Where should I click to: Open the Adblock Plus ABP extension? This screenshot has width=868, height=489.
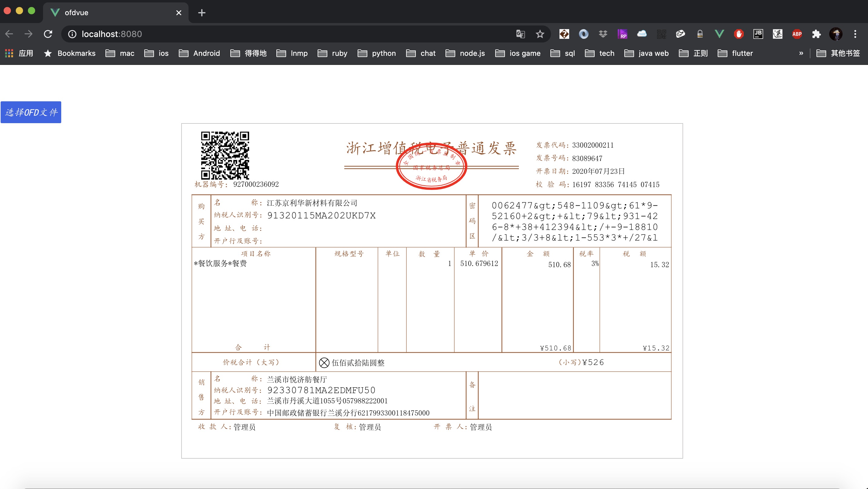pyautogui.click(x=797, y=34)
